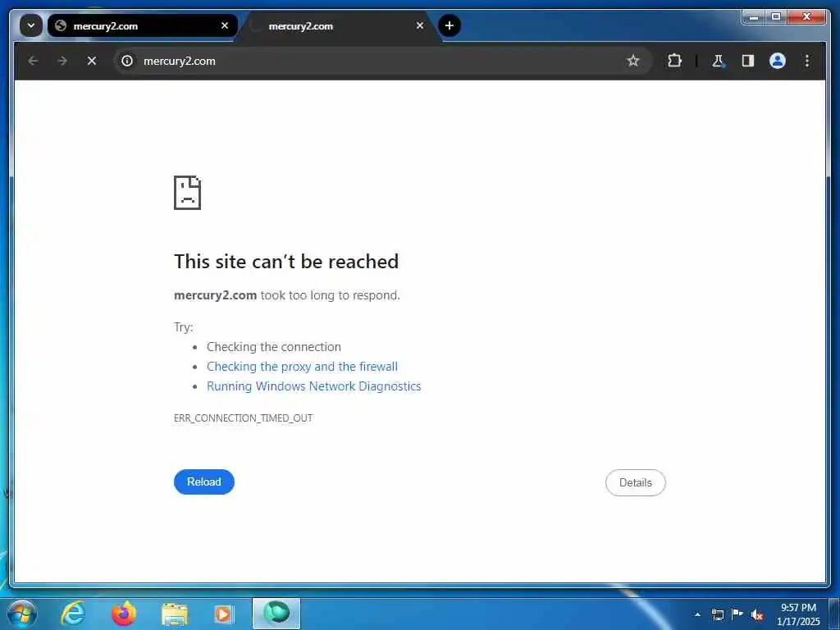This screenshot has width=840, height=630.
Task: Minimize the browser window
Action: click(x=754, y=17)
